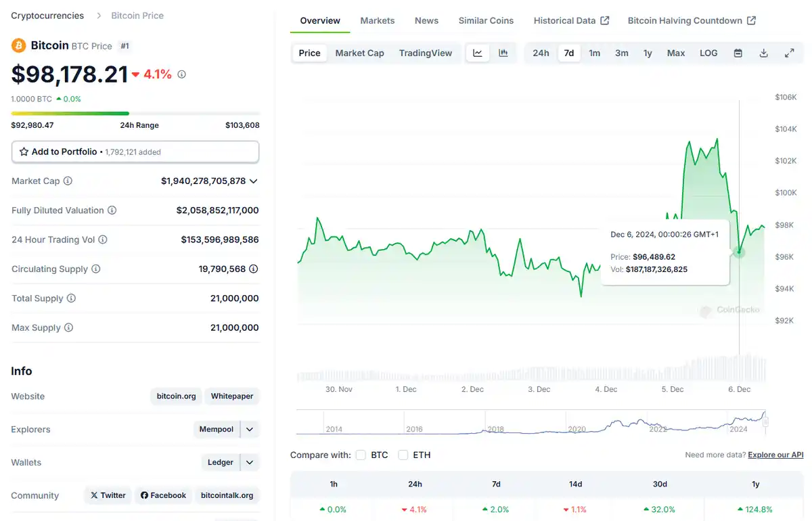Click the 124.8% 1y change value
The image size is (812, 521).
(x=759, y=509)
